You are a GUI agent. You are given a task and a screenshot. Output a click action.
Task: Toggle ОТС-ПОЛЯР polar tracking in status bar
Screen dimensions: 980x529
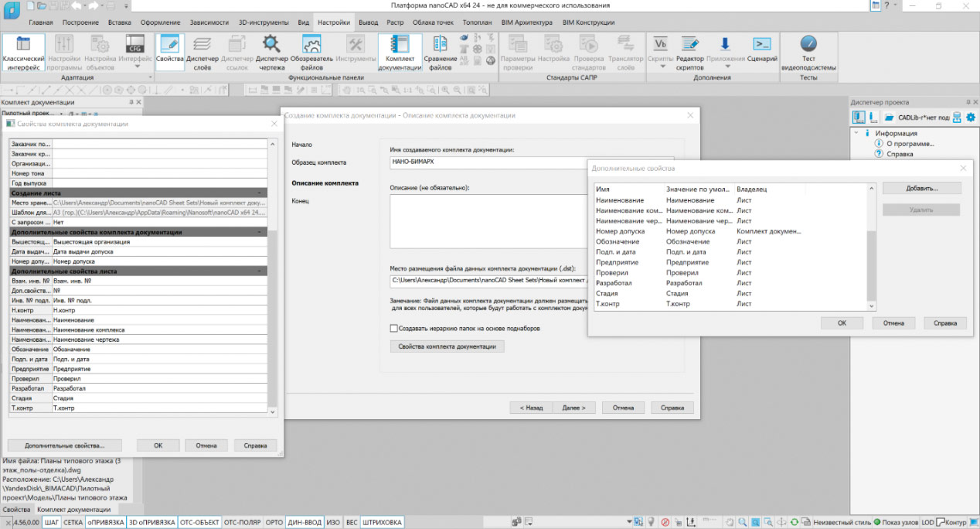click(x=242, y=523)
